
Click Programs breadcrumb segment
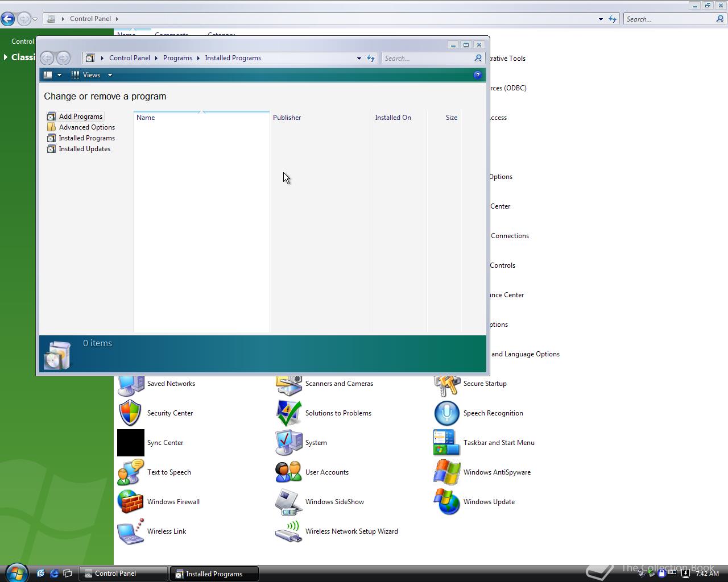[x=177, y=58]
